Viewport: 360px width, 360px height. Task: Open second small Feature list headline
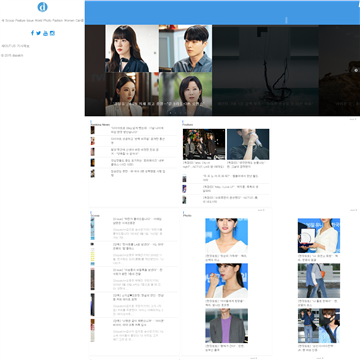[230, 189]
